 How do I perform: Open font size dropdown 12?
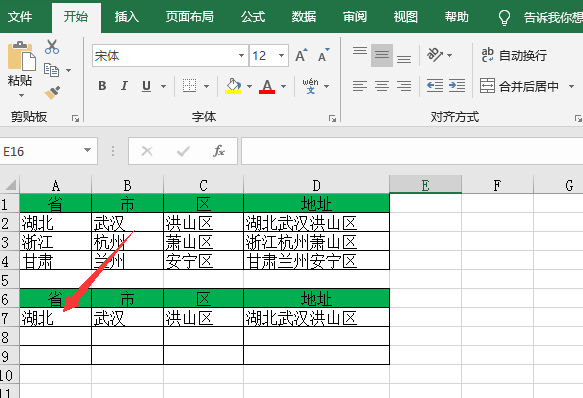(281, 56)
